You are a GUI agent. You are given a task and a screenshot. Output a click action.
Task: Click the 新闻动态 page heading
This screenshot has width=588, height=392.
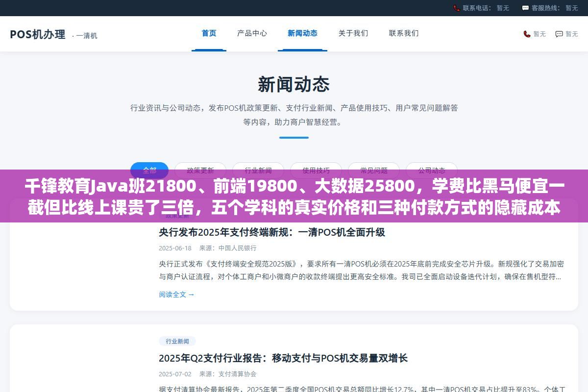pos(294,84)
